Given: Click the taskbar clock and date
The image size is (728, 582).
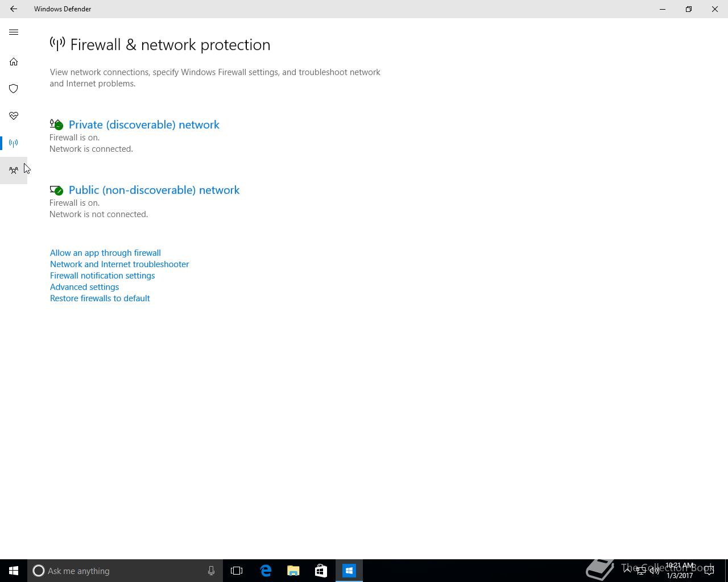Looking at the screenshot, I should (680, 571).
